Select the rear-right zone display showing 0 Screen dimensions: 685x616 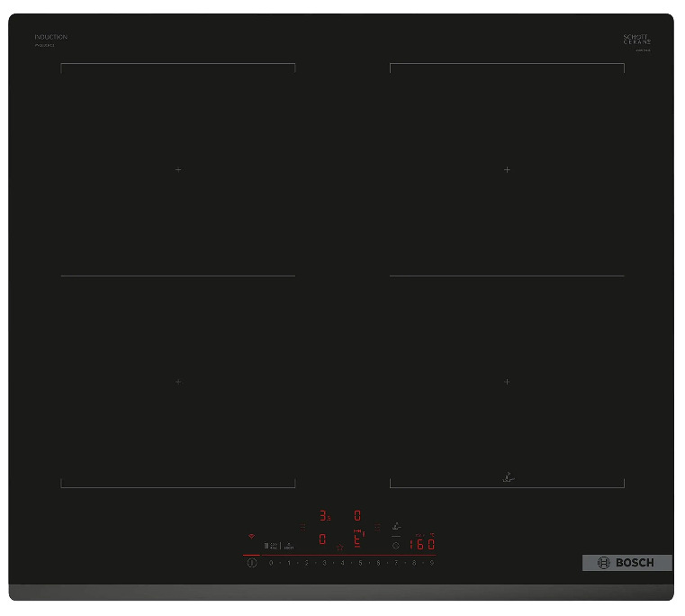[357, 516]
